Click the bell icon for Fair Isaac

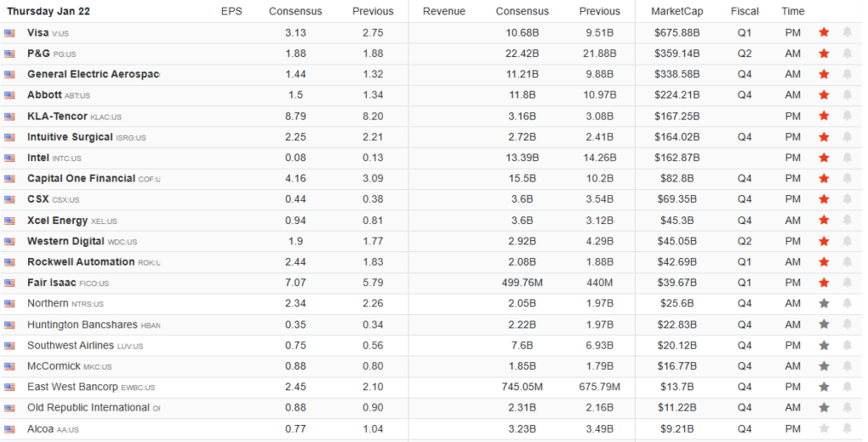847,283
